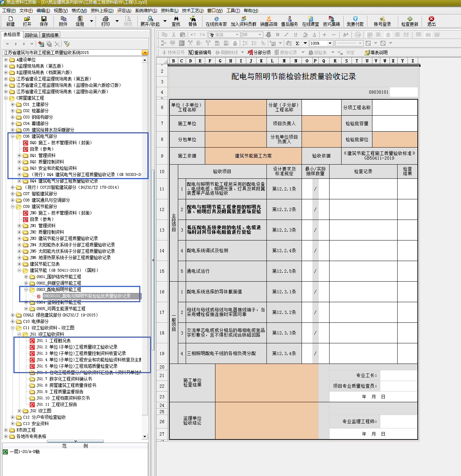Image resolution: width=461 pixels, height=476 pixels.
Task: Click the delete X icon in tree toolbar
Action: 57,44
